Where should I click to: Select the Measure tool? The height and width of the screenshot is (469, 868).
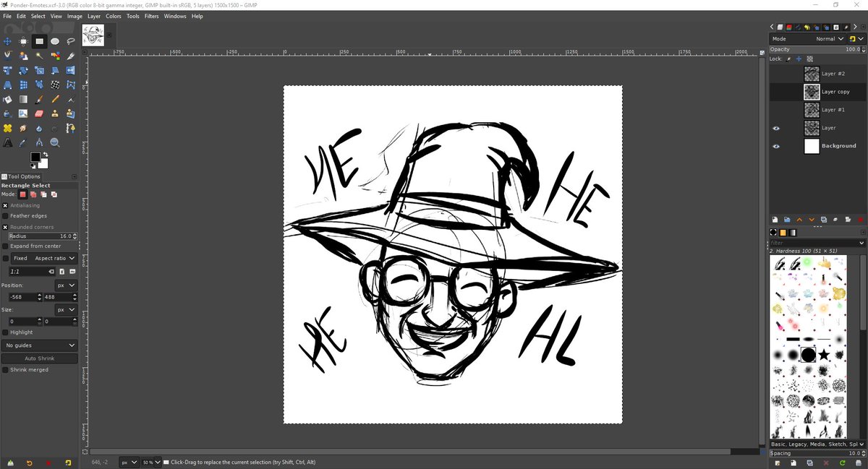click(40, 142)
